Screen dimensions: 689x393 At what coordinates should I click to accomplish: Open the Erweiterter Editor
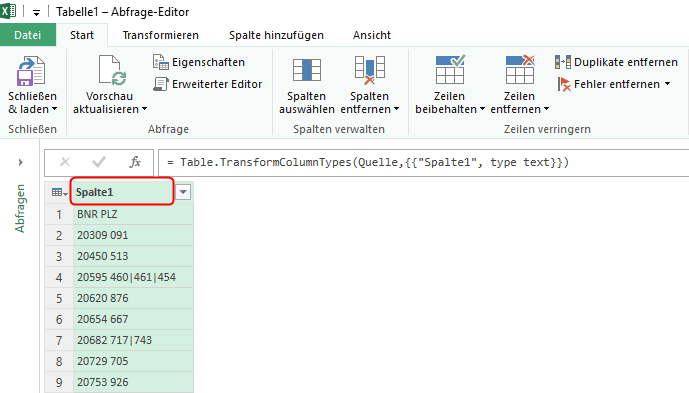tap(208, 84)
